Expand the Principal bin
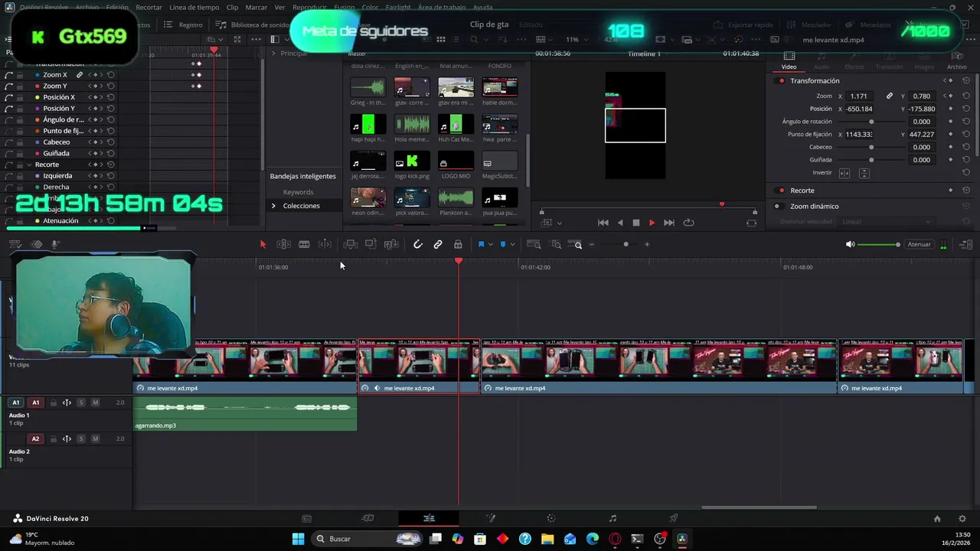Image resolution: width=980 pixels, height=551 pixels. [273, 54]
